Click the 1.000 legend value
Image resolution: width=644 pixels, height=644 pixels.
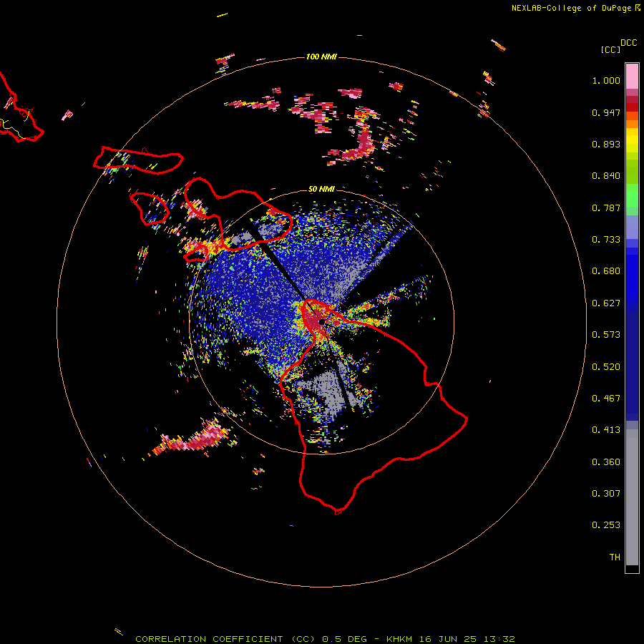606,80
